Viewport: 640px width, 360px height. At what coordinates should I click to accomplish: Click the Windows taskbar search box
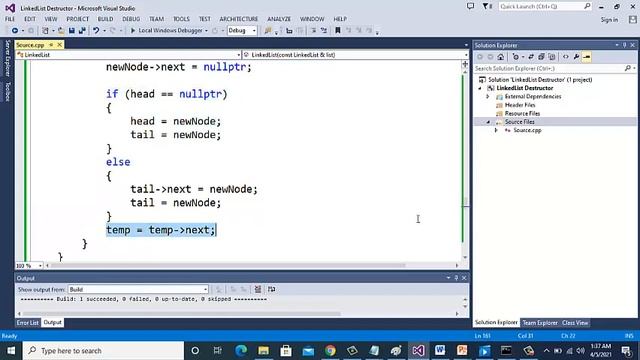pyautogui.click(x=103, y=351)
